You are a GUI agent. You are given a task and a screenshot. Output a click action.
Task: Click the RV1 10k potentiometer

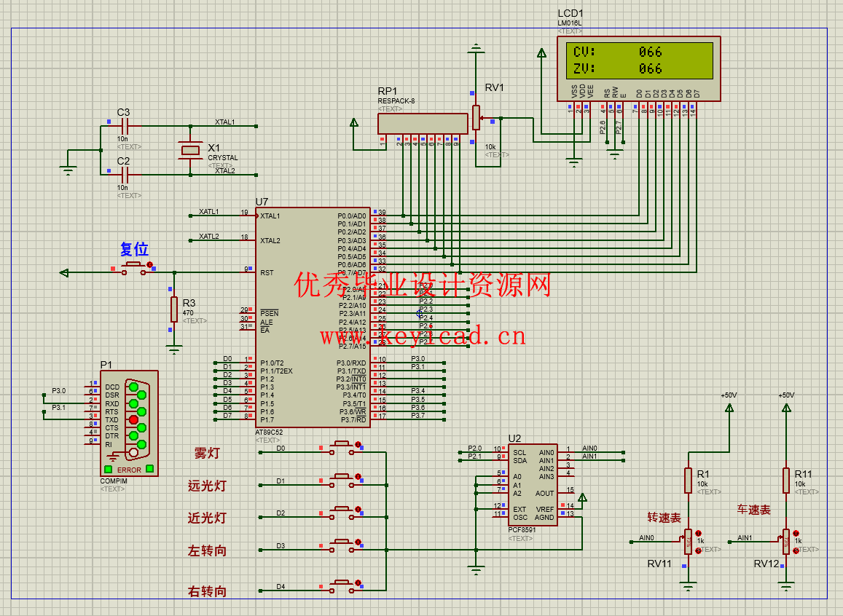click(x=477, y=117)
